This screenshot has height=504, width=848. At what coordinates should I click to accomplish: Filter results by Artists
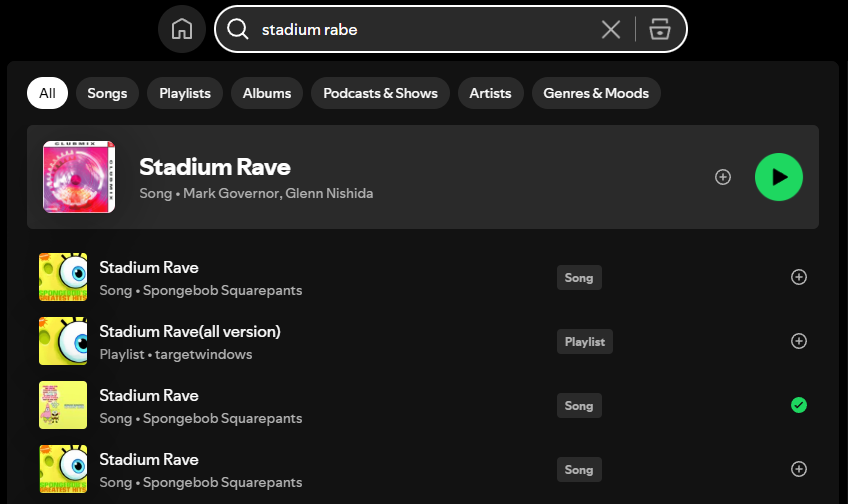491,93
